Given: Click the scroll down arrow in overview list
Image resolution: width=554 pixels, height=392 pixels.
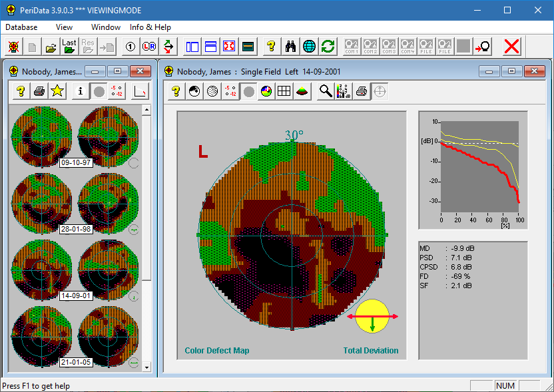Looking at the screenshot, I should click(x=147, y=366).
